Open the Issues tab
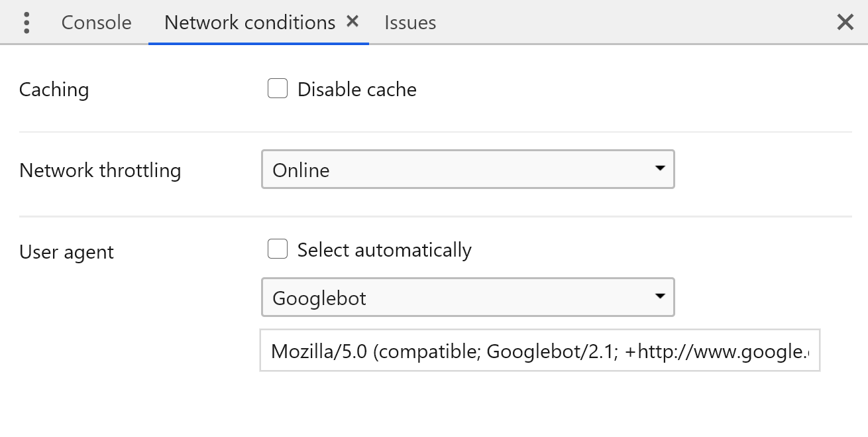The image size is (868, 437). [x=410, y=23]
